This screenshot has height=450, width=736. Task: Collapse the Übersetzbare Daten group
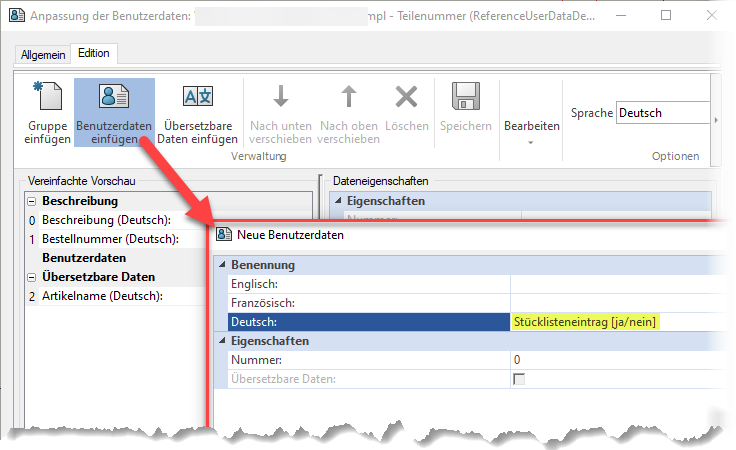(x=32, y=277)
